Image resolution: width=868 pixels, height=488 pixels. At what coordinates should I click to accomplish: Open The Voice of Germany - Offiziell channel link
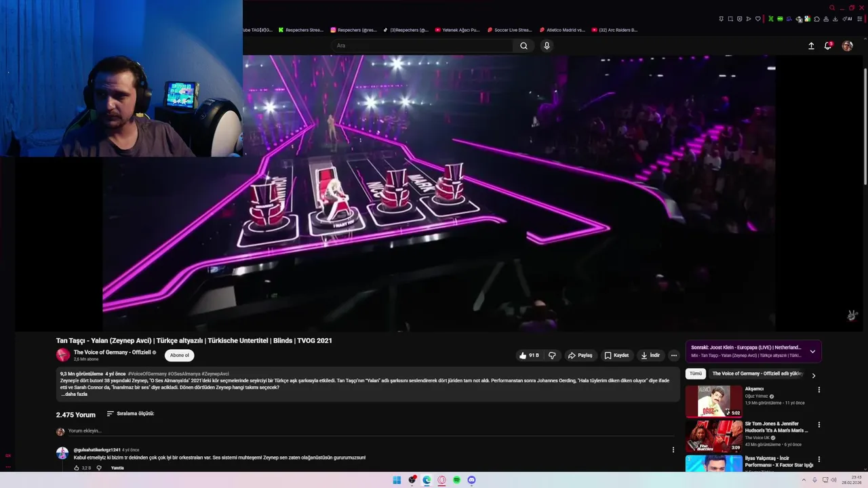tap(113, 352)
